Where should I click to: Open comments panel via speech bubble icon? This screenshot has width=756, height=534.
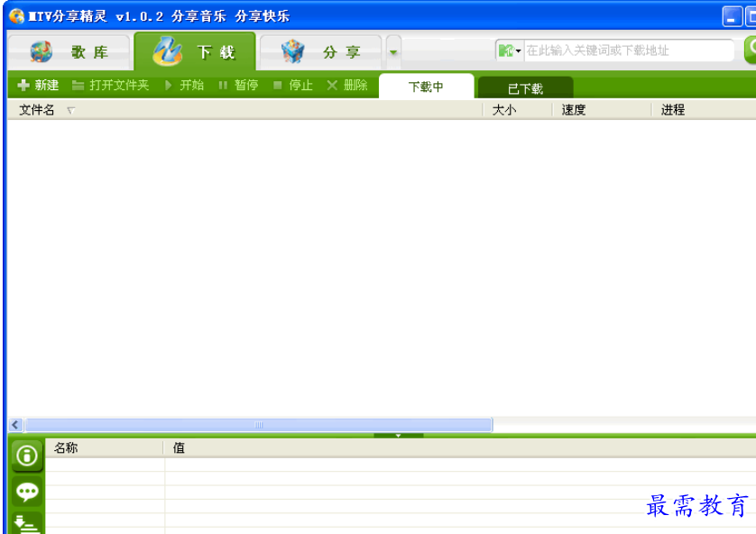[x=27, y=493]
